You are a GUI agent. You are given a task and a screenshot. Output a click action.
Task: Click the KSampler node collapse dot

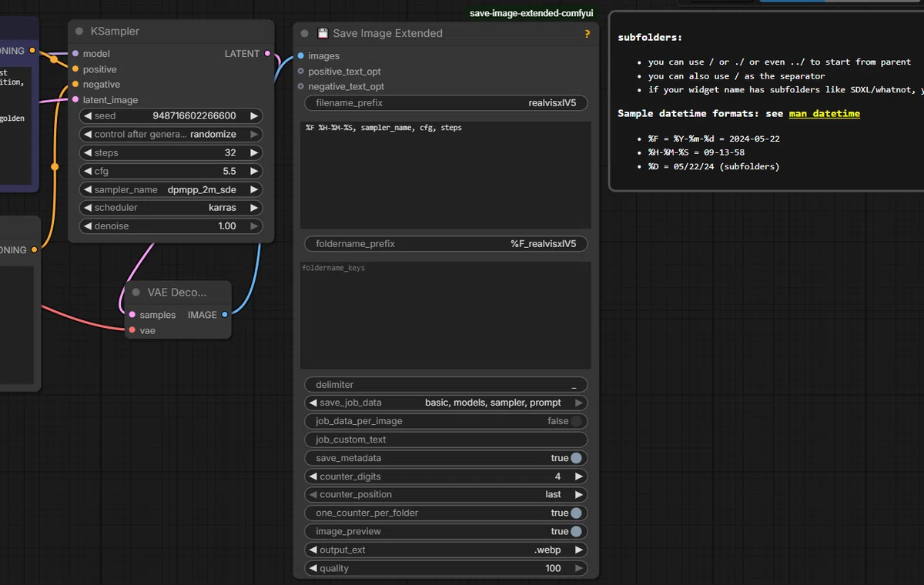coord(79,32)
